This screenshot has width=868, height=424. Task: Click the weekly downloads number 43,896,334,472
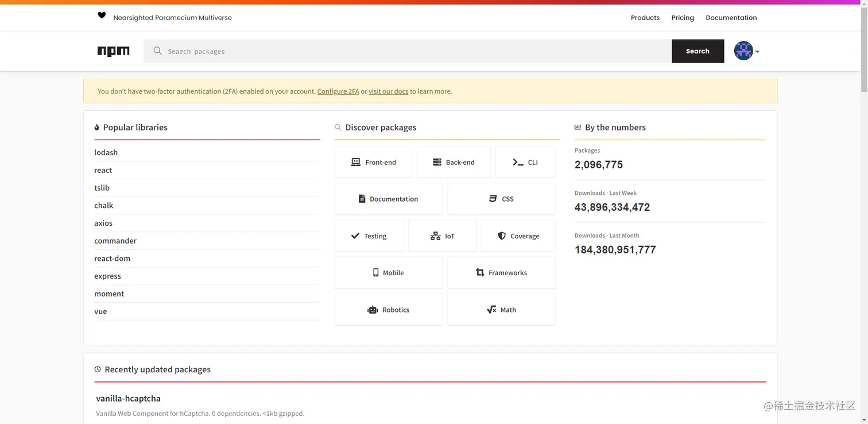coord(612,207)
